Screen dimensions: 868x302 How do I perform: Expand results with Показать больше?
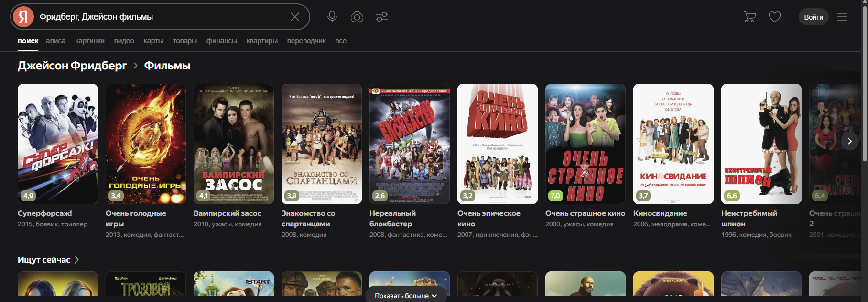(x=406, y=296)
